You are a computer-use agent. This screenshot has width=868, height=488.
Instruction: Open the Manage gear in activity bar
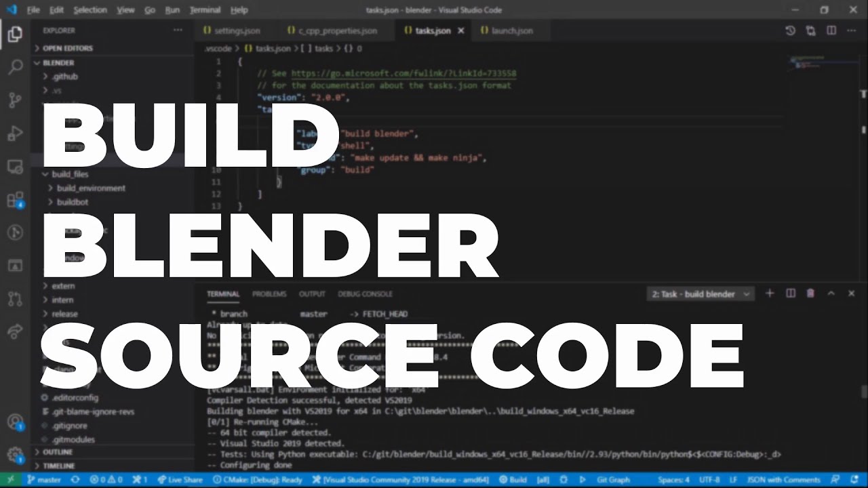(15, 455)
